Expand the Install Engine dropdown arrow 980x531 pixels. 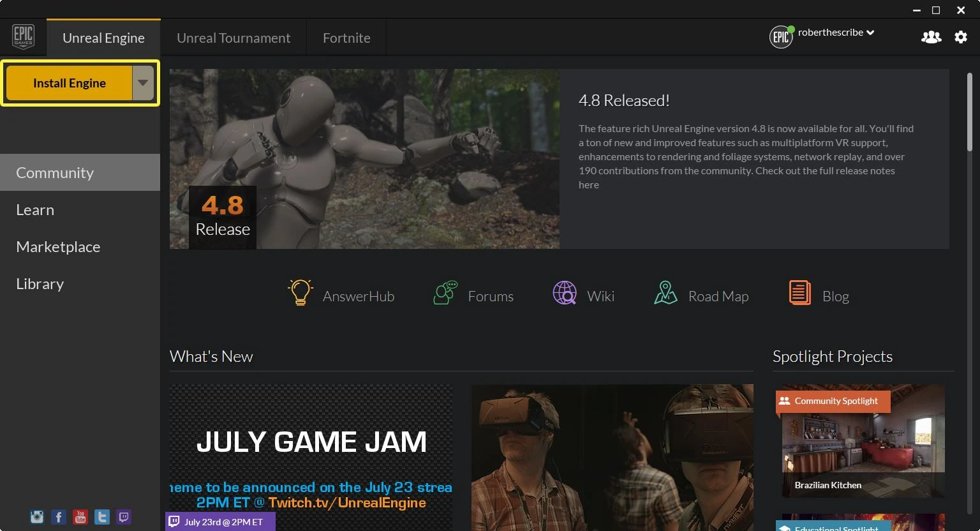(x=143, y=83)
